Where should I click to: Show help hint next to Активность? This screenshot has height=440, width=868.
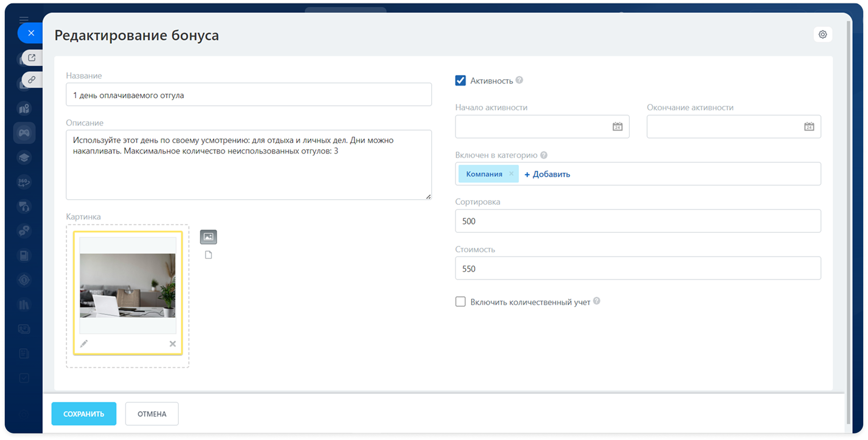click(x=519, y=80)
